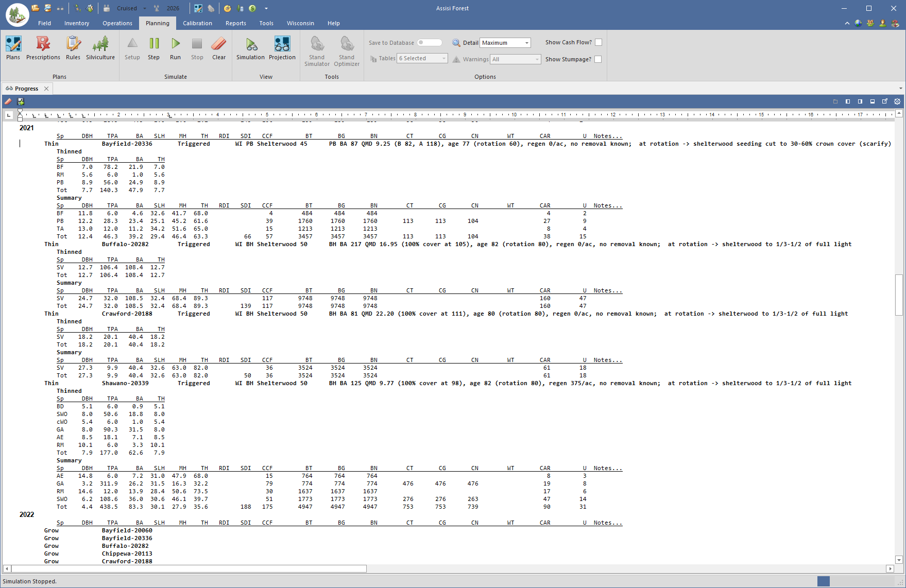906x588 pixels.
Task: Open the Inventory ribbon tab
Action: point(77,23)
